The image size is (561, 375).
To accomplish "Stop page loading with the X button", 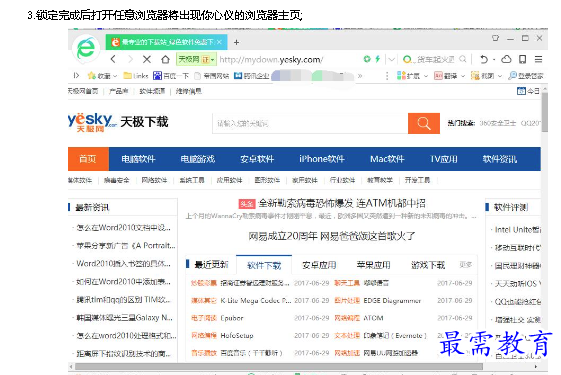I will click(147, 59).
